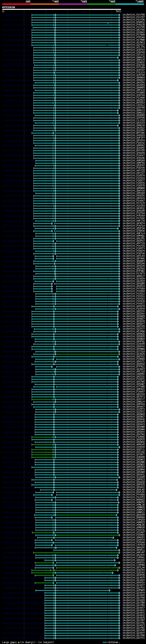Select label UniRef100_Q2QTK0
The height and width of the screenshot is (644, 146).
(x=134, y=572)
